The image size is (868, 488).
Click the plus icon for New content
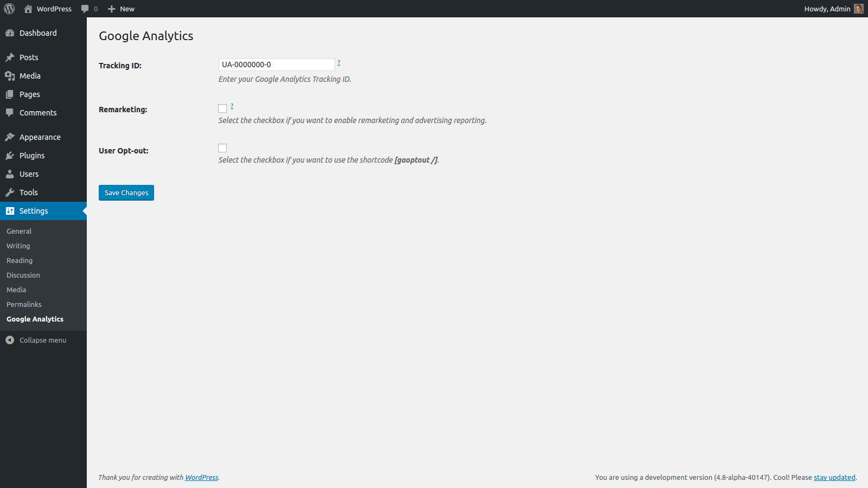(x=112, y=9)
